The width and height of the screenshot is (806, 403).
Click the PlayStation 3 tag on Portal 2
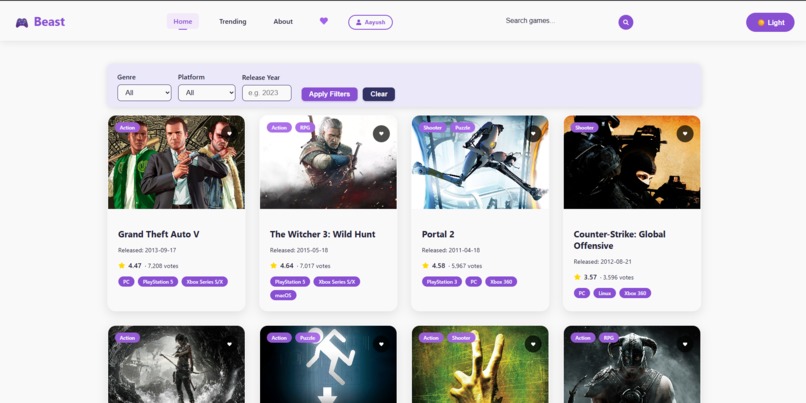coord(442,282)
